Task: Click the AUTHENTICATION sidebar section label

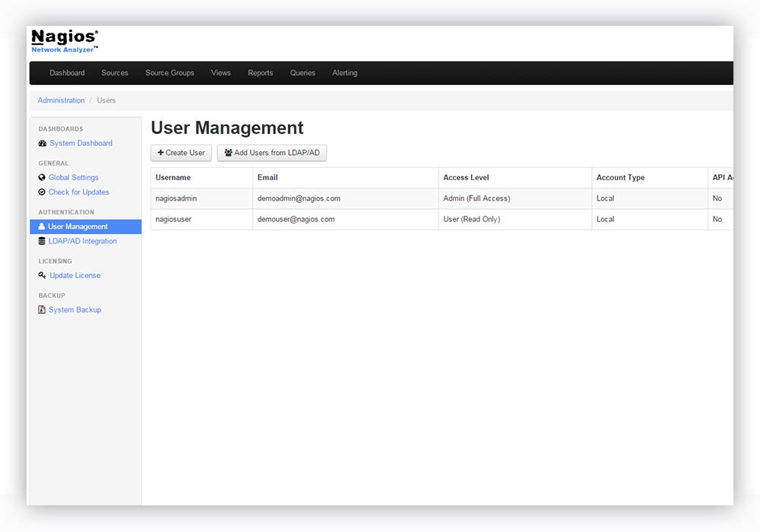Action: click(x=66, y=212)
